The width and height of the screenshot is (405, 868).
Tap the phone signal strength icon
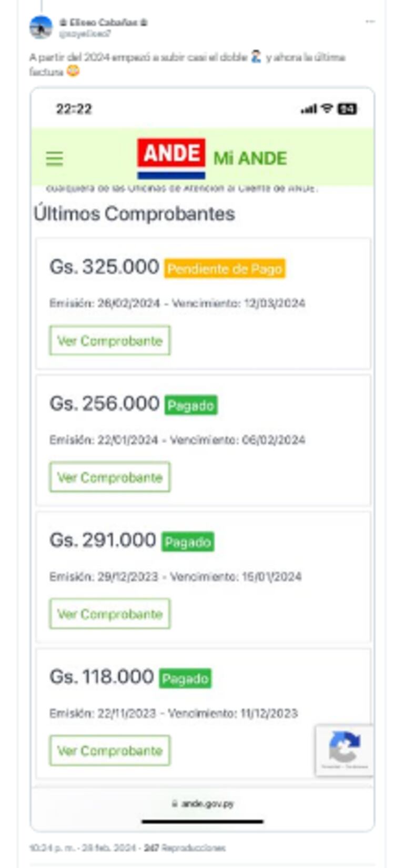tap(309, 109)
